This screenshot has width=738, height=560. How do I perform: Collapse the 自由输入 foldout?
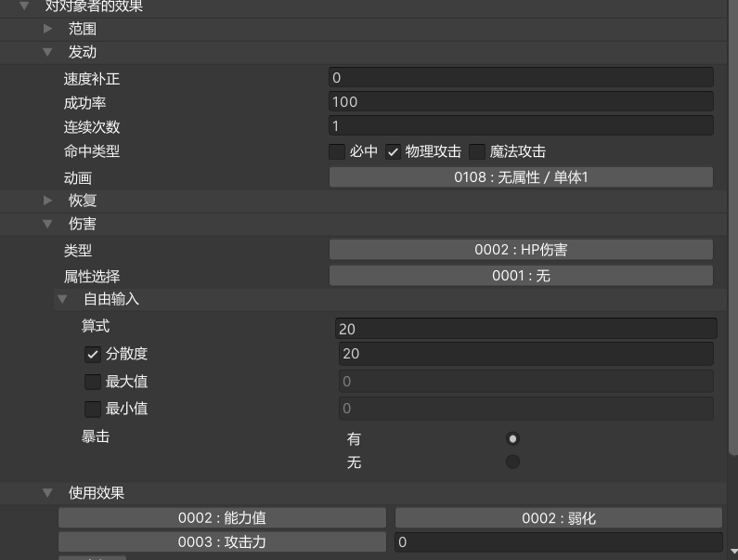pos(63,299)
